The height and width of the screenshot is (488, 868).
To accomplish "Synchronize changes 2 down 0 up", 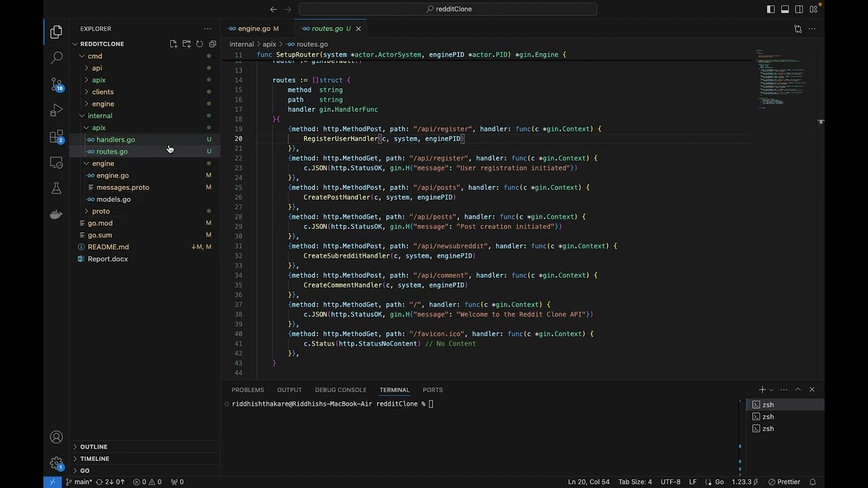I will (110, 482).
